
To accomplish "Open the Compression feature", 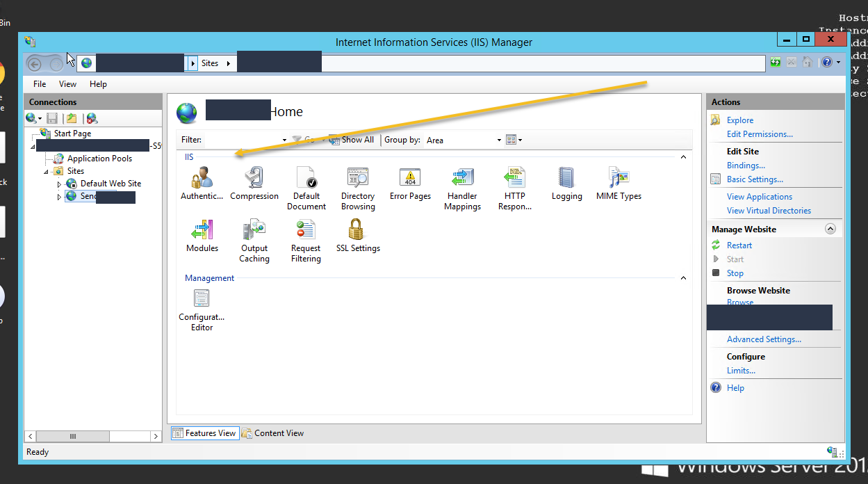I will click(254, 178).
